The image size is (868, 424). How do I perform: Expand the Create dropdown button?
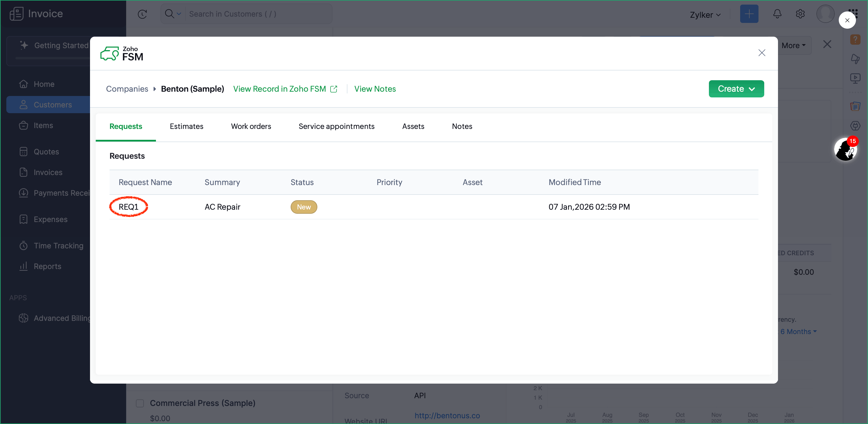coord(736,89)
